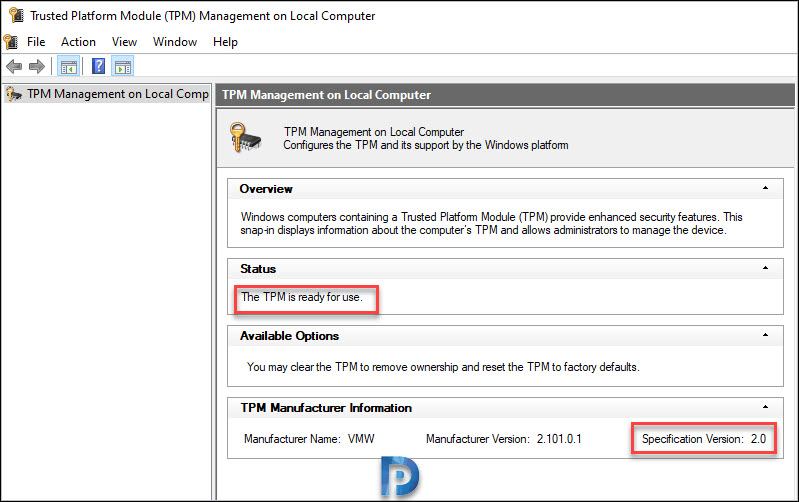Click 'Manufacturer Version: 2.101.0.1' text
The image size is (799, 502).
[x=503, y=439]
